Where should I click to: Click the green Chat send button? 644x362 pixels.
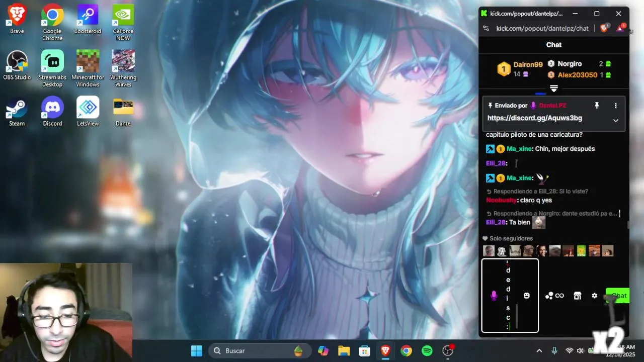click(618, 296)
